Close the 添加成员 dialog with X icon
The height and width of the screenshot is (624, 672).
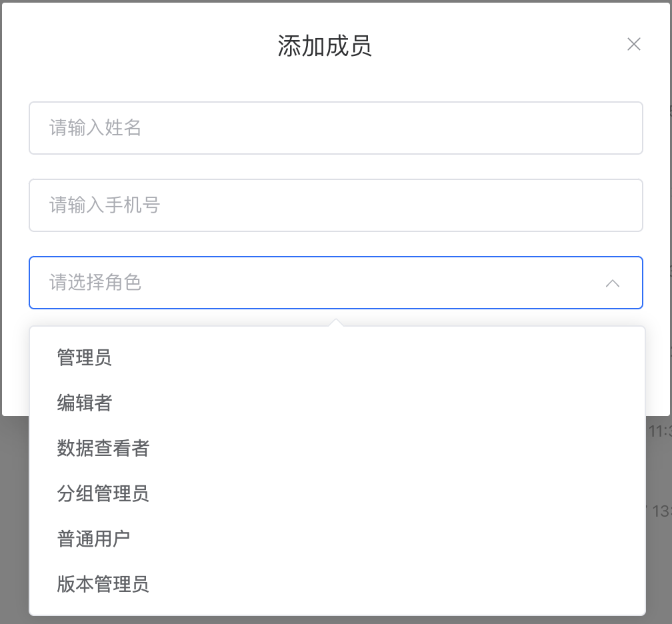(x=633, y=44)
